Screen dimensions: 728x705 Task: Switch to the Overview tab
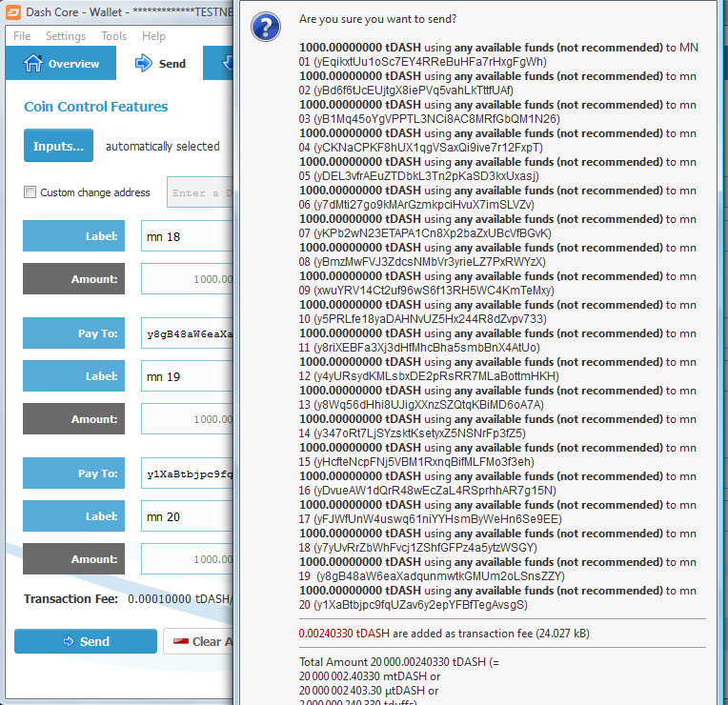61,63
